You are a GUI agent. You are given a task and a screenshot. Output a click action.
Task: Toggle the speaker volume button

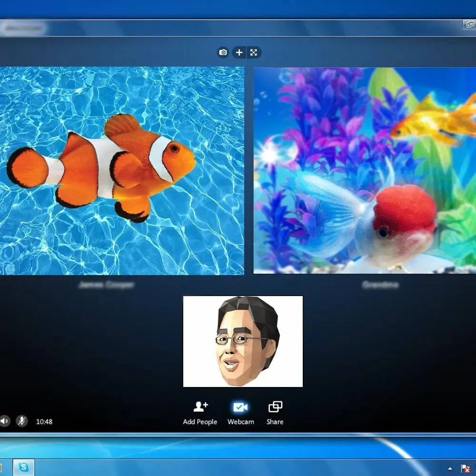point(4,421)
